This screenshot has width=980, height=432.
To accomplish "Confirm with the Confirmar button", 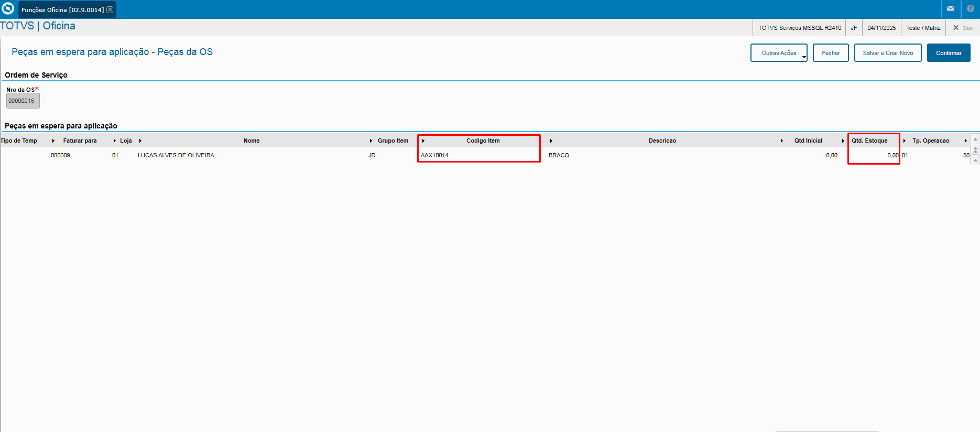I will tap(949, 53).
